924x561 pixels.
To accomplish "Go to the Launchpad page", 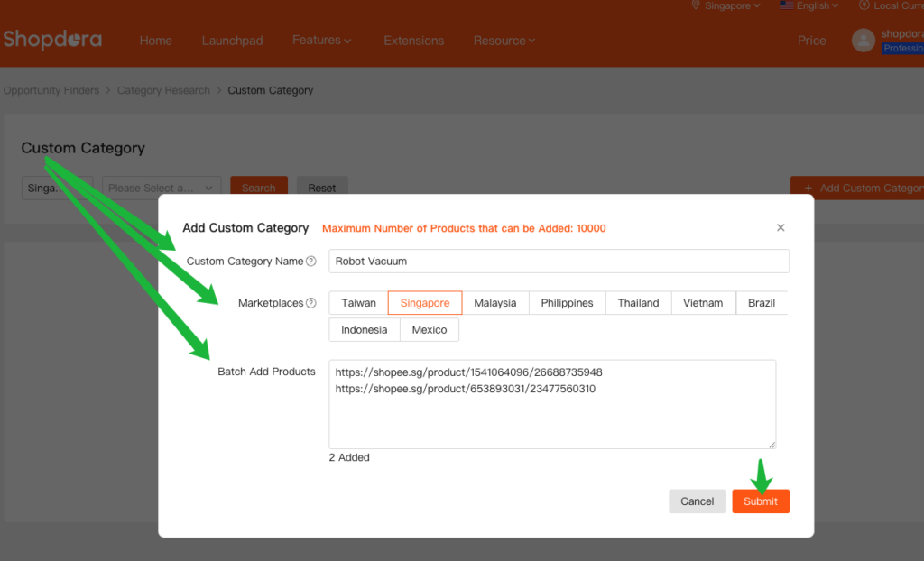I will (x=232, y=41).
